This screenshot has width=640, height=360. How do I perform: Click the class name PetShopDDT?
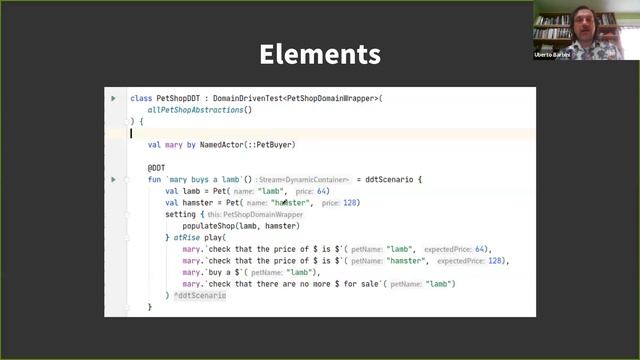(x=178, y=98)
